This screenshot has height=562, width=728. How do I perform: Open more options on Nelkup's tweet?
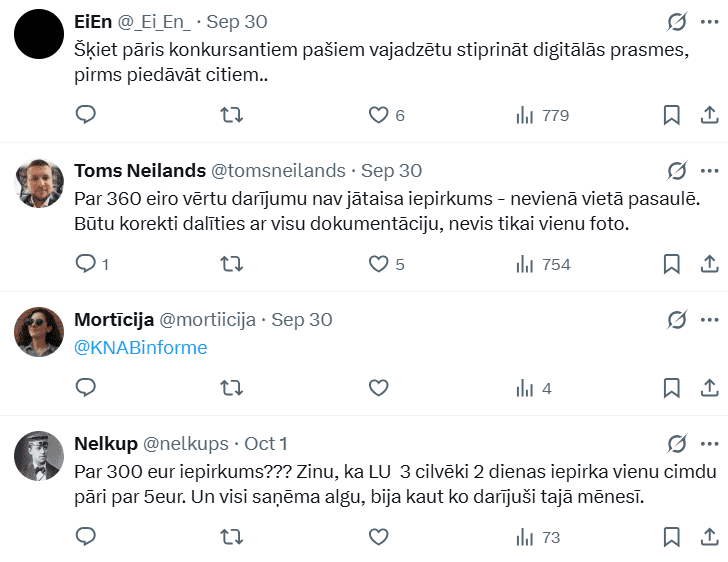709,443
